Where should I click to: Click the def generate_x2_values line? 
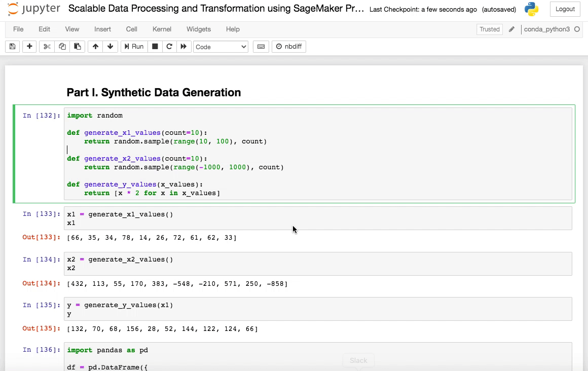pos(137,158)
